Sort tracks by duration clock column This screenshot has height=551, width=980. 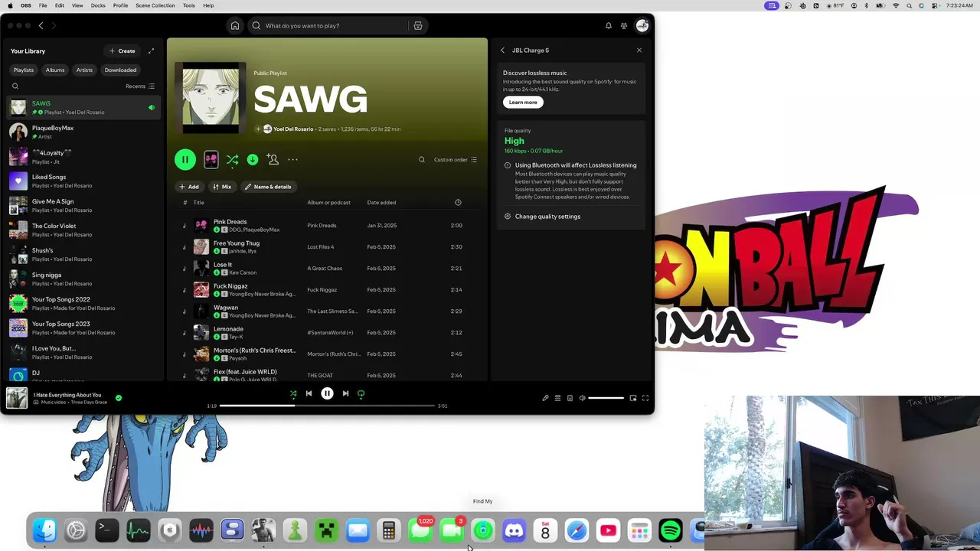pos(458,202)
